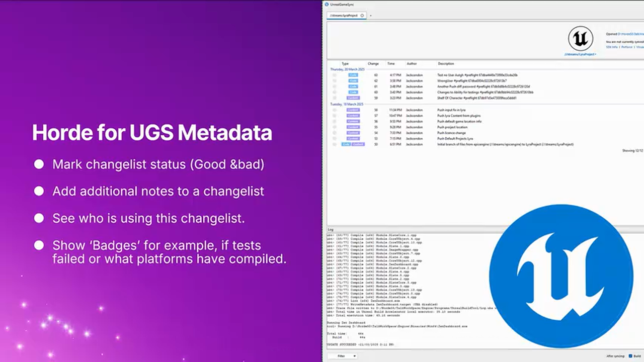Expand the //streams/LyraProject stream selector under logo
Screen dimensions: 644x362
pos(580,54)
